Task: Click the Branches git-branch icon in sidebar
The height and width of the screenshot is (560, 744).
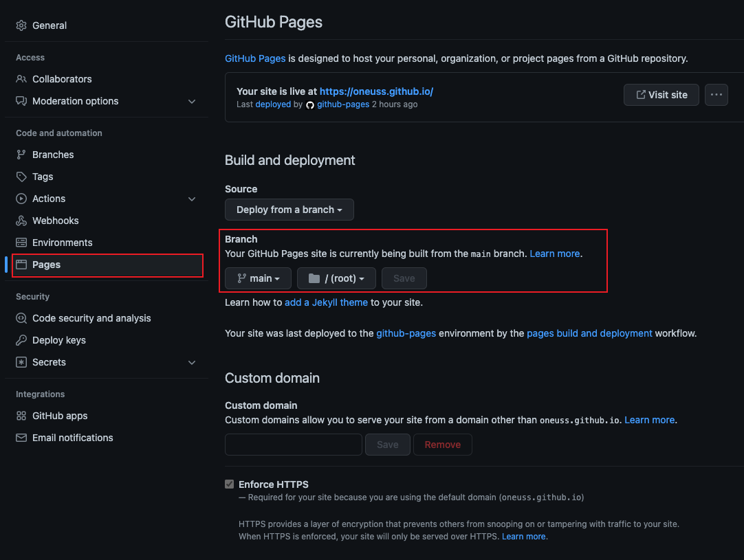Action: click(21, 155)
